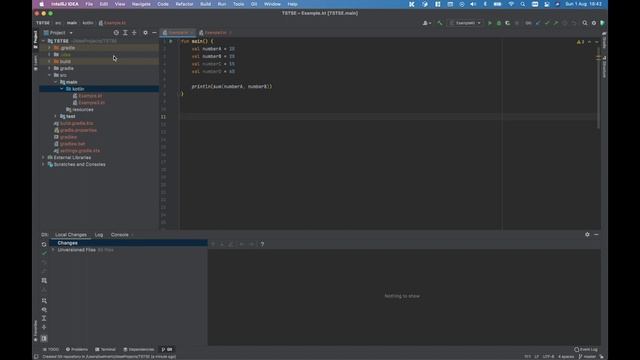This screenshot has width=640, height=360.
Task: Run the program with green play icon
Action: pos(490,23)
